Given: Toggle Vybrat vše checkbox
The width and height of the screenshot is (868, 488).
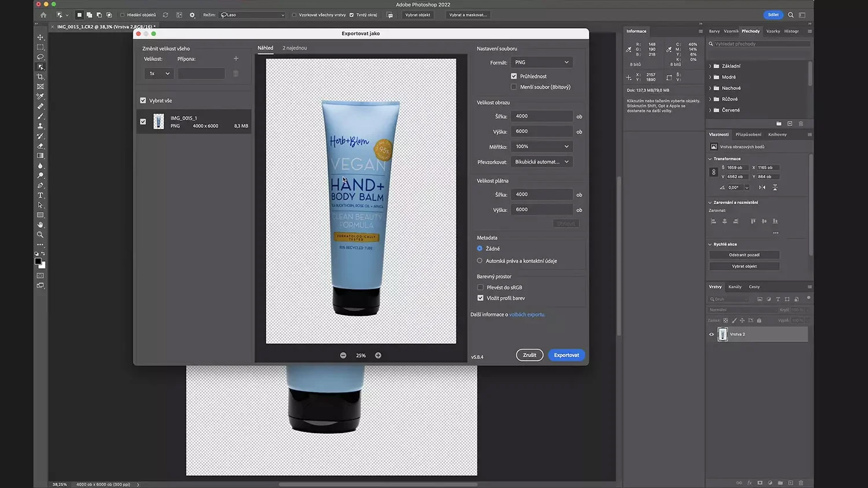Looking at the screenshot, I should pos(143,101).
